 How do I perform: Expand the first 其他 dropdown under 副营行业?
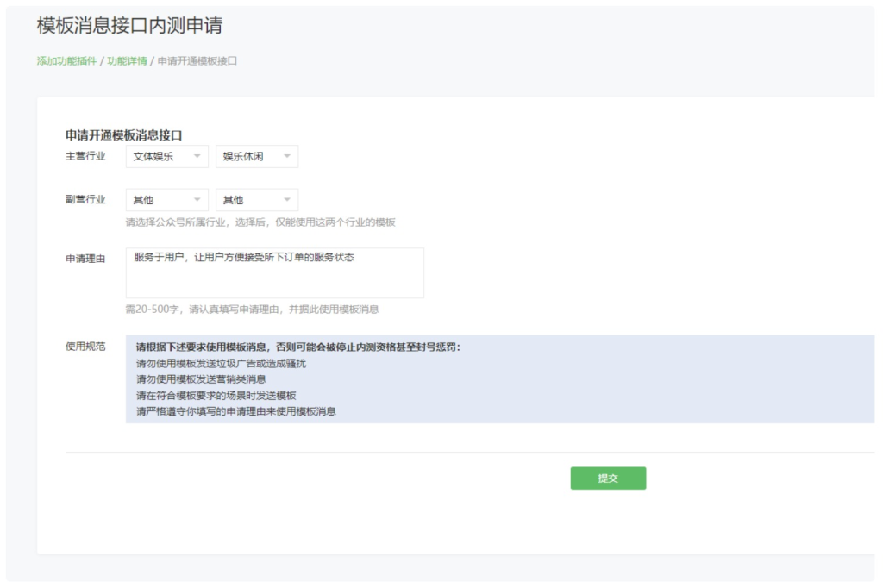[164, 199]
